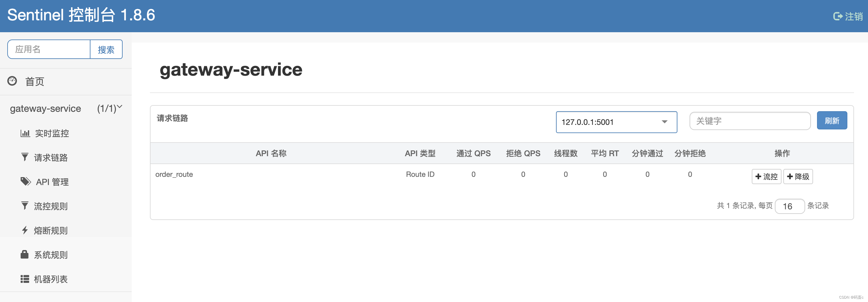
Task: Click the gateway-service page heading
Action: pyautogui.click(x=231, y=70)
